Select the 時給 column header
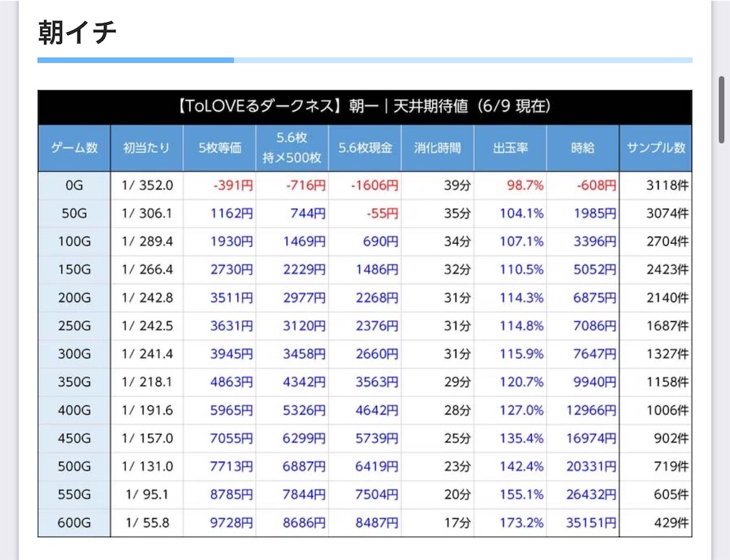The height and width of the screenshot is (560, 730). [x=582, y=148]
